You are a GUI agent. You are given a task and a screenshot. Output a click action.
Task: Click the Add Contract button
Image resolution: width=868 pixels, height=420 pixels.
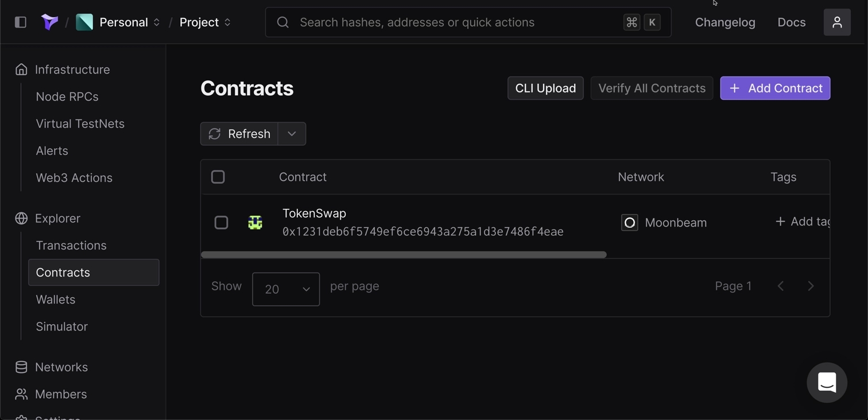[775, 88]
